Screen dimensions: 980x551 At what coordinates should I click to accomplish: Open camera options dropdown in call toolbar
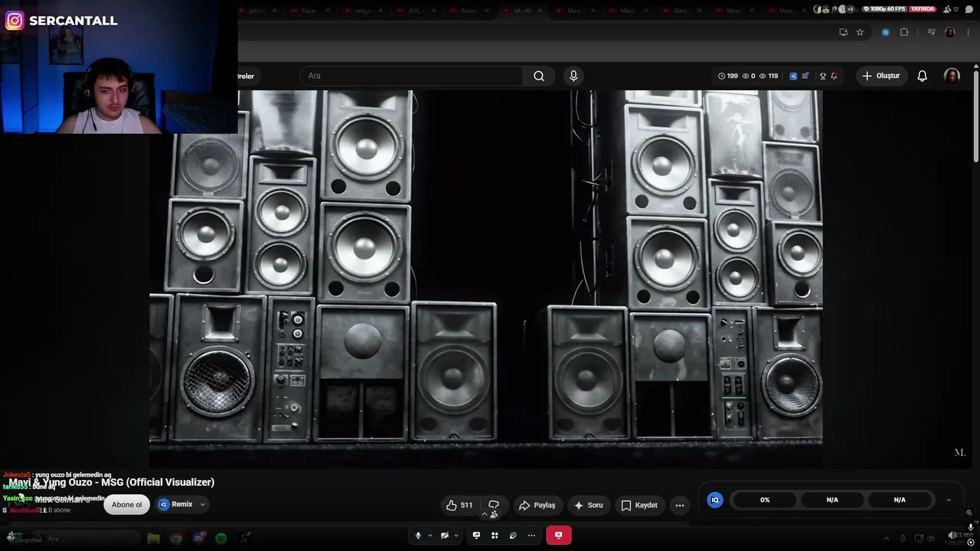tap(456, 536)
